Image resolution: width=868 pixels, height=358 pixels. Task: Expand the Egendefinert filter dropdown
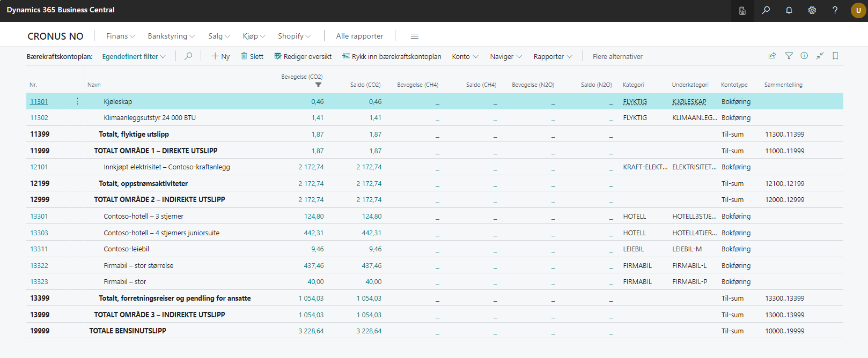(x=134, y=56)
